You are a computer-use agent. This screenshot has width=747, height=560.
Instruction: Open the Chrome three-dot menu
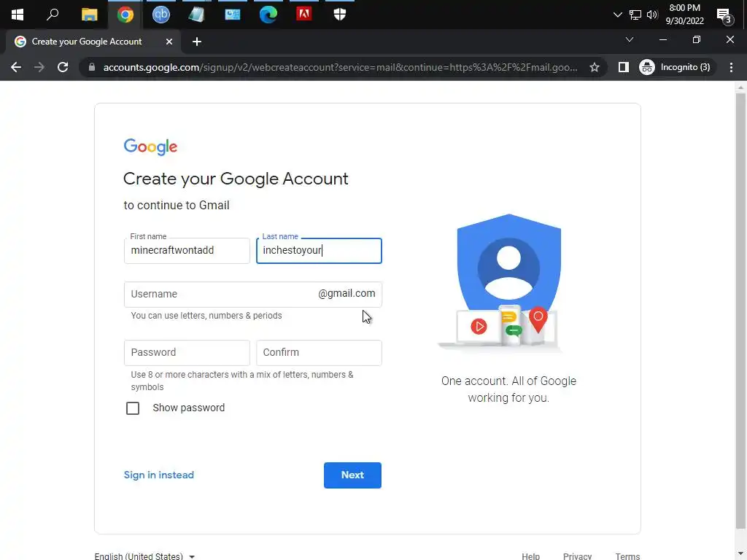731,67
